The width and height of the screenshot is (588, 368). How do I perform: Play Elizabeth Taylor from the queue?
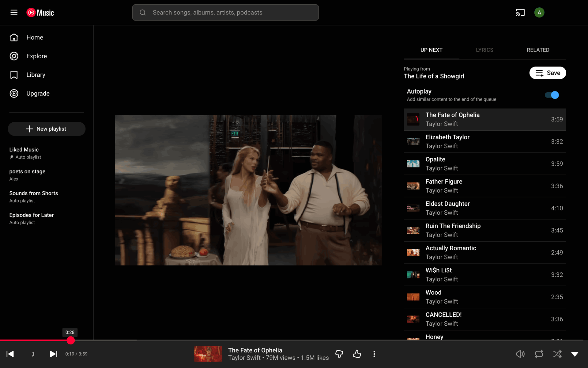coord(485,142)
